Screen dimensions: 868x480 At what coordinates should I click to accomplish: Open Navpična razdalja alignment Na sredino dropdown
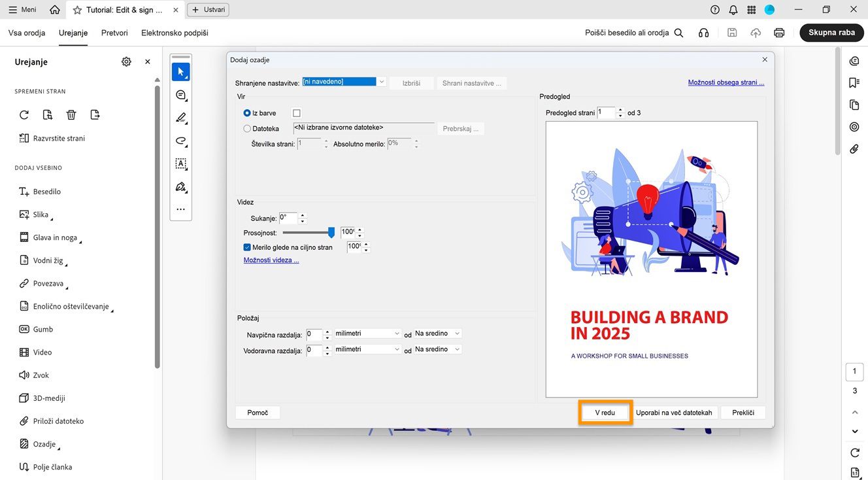(x=438, y=334)
